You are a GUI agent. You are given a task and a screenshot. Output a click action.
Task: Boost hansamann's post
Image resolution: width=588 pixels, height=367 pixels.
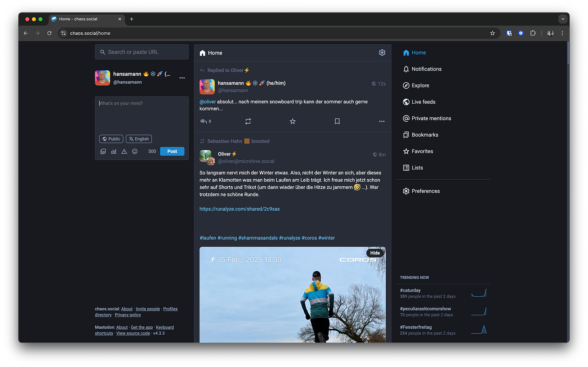coord(248,121)
